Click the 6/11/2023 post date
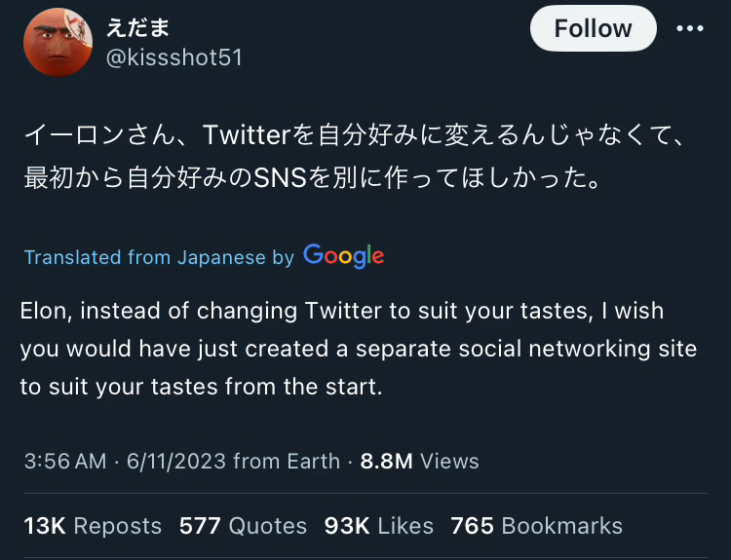731x560 pixels. [177, 461]
